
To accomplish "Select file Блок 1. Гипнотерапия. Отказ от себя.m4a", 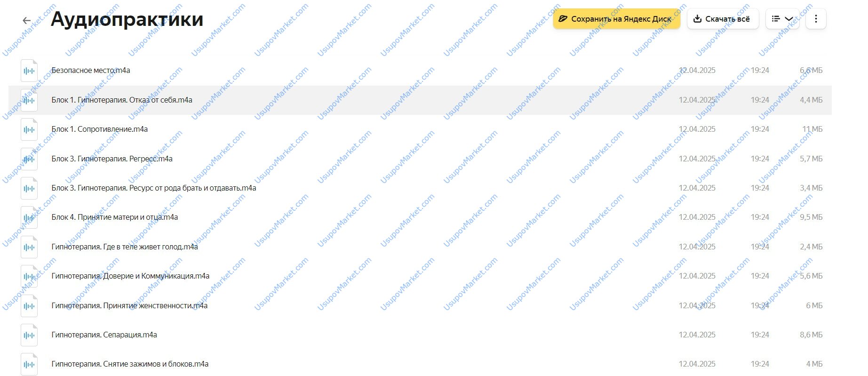I will click(122, 100).
